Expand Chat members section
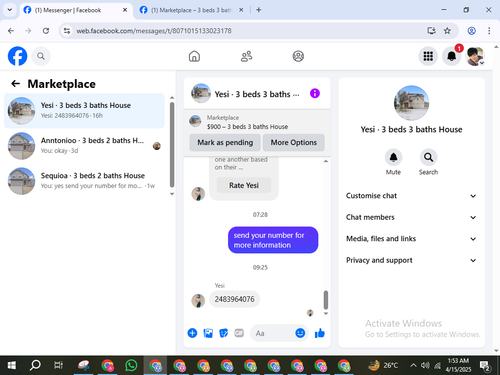 click(411, 217)
